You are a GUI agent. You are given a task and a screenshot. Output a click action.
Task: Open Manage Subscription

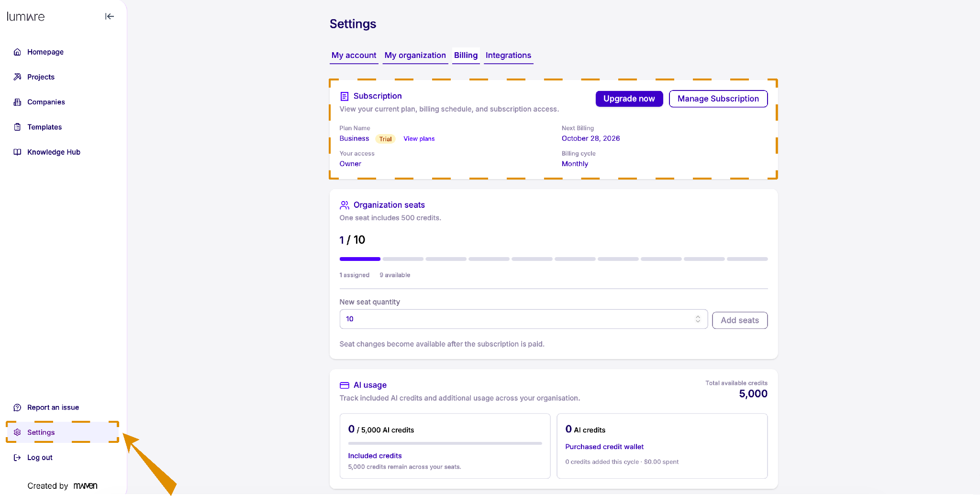[718, 99]
